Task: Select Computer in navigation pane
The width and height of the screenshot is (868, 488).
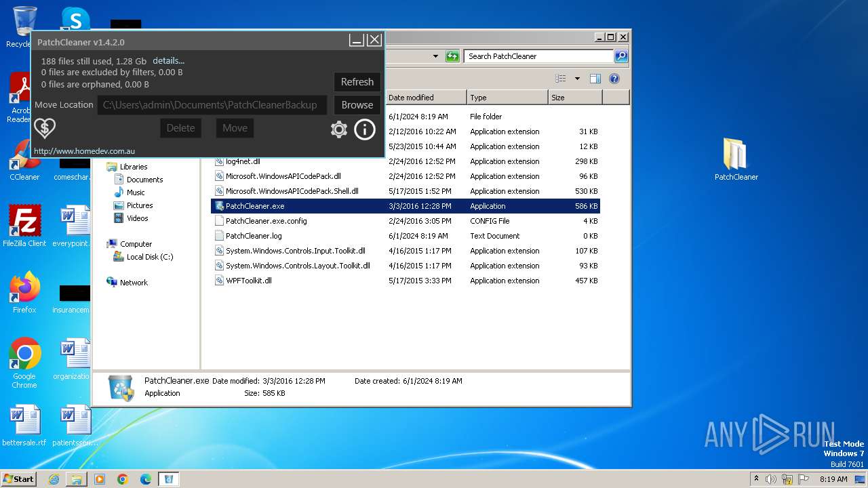Action: tap(136, 244)
